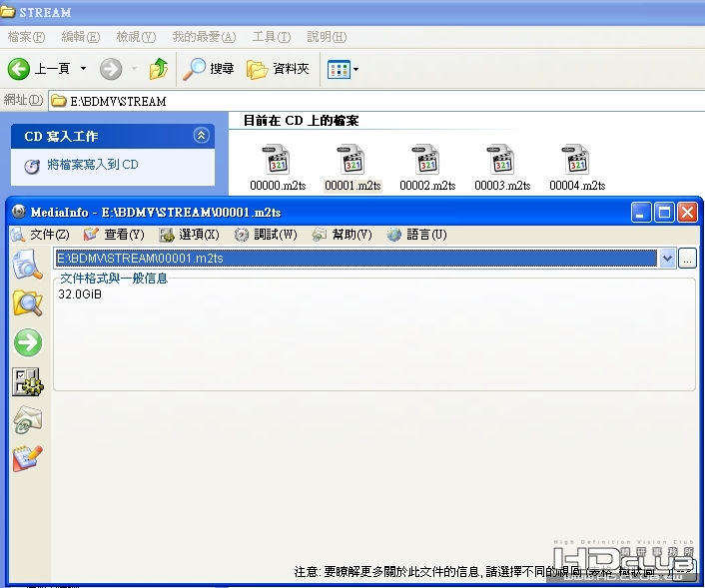
Task: Select file 00002.m2ts
Action: click(x=427, y=168)
